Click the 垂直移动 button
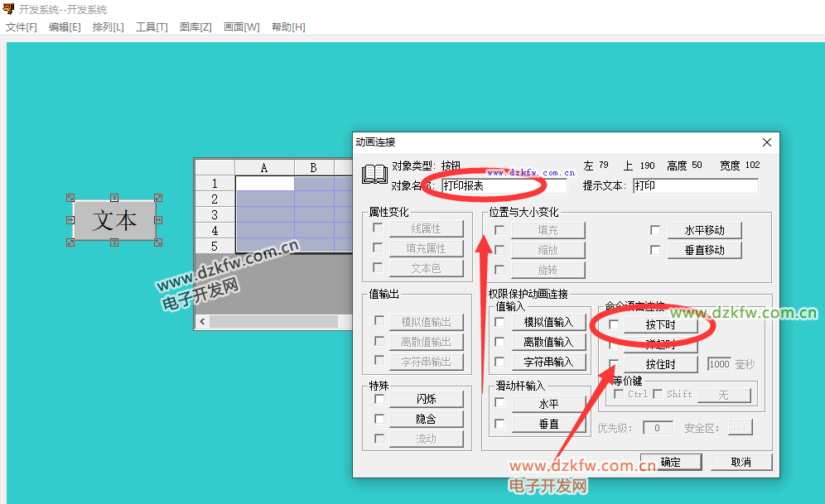This screenshot has height=504, width=825. click(704, 250)
